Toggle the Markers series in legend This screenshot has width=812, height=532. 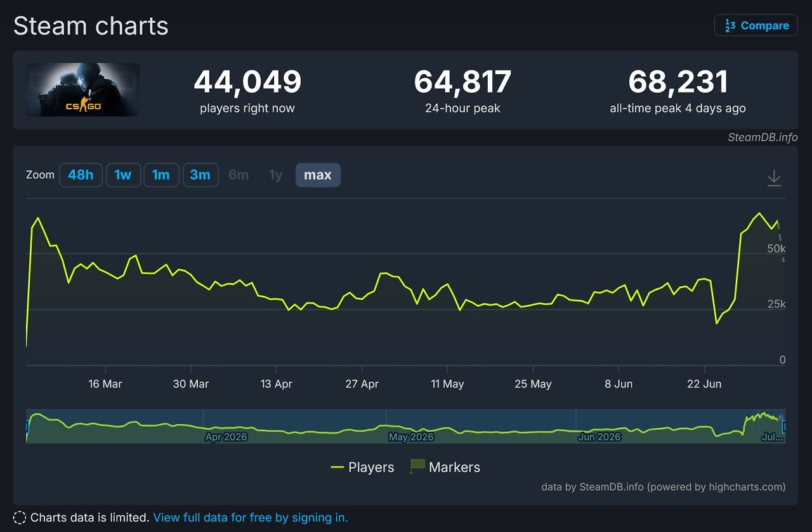(445, 467)
